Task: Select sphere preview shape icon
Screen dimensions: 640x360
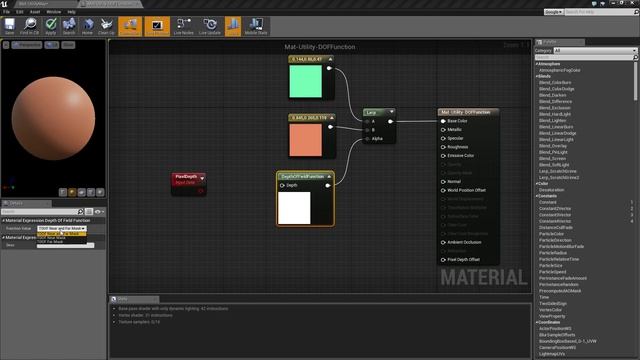Action: click(x=72, y=192)
